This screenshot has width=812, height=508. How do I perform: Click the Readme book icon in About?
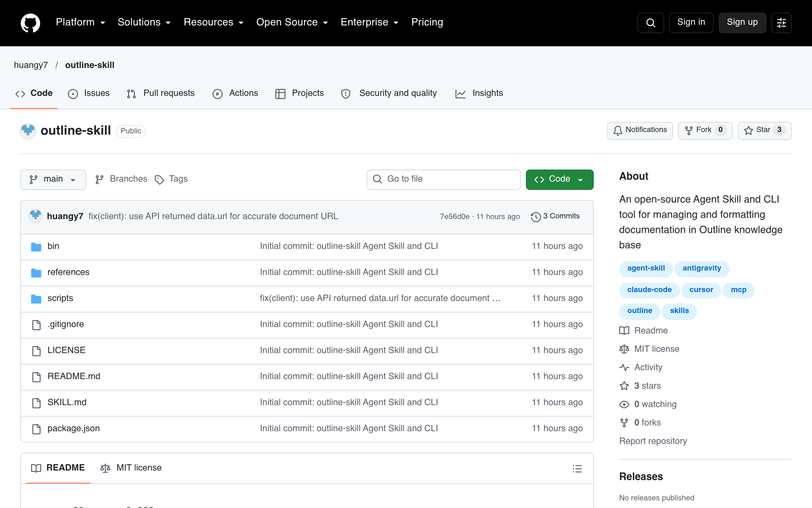[x=624, y=331]
